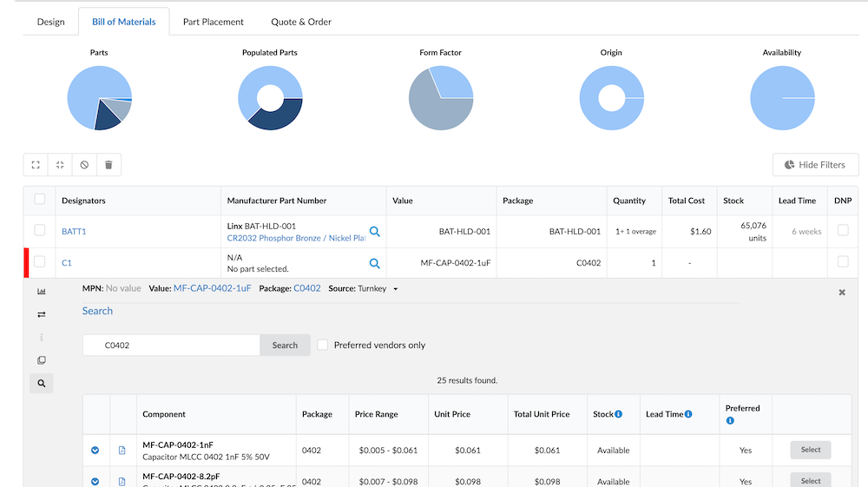Select the MF-CAP-0402-1nF component
Image resolution: width=868 pixels, height=487 pixels.
810,450
